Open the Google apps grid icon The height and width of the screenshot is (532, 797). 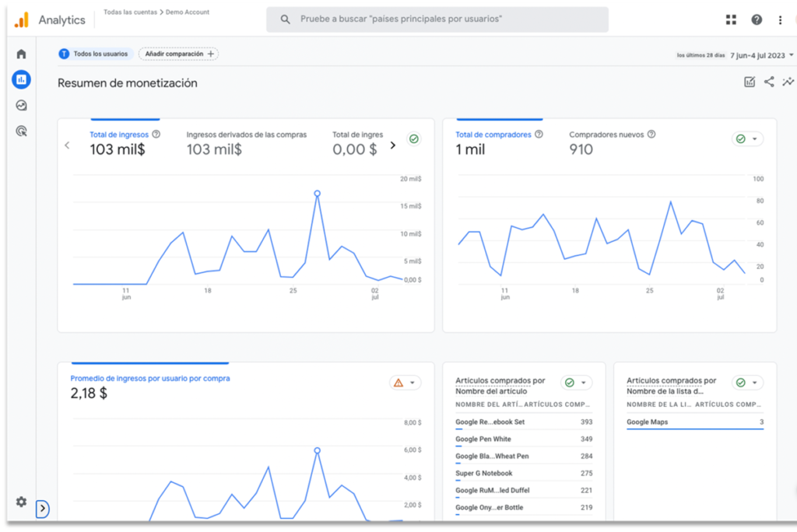[731, 19]
